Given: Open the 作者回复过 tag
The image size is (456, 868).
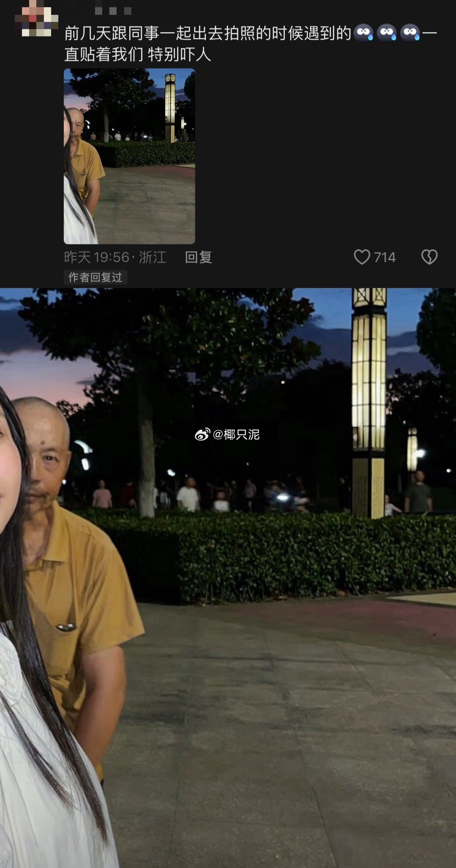Looking at the screenshot, I should pyautogui.click(x=95, y=277).
